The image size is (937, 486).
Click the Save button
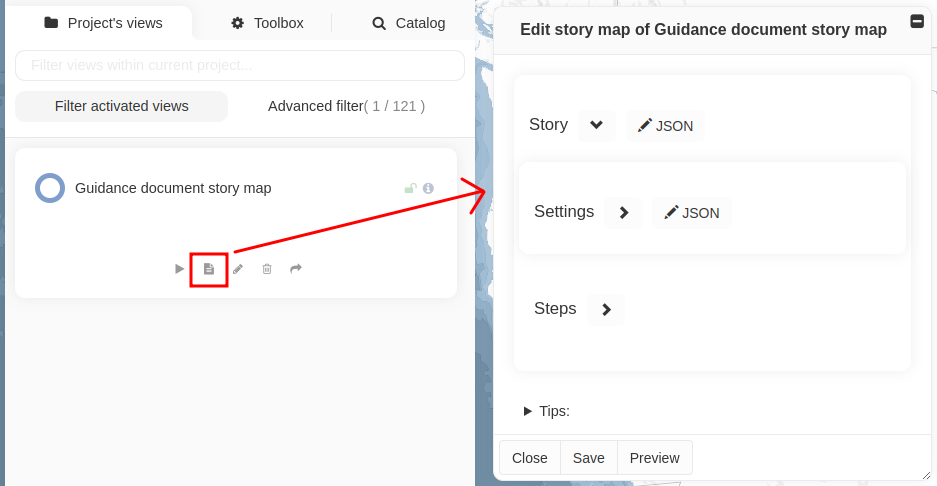click(x=588, y=458)
